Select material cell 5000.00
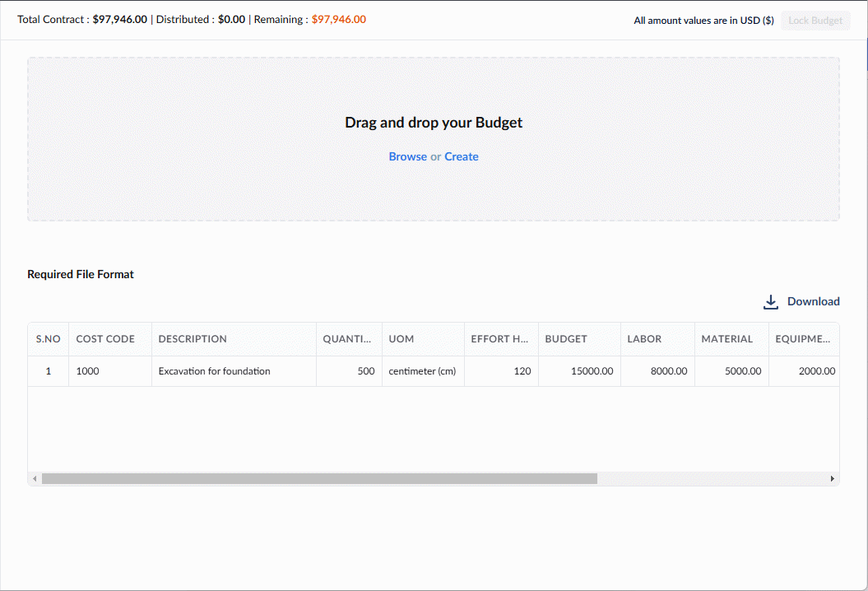This screenshot has height=591, width=868. (x=731, y=371)
